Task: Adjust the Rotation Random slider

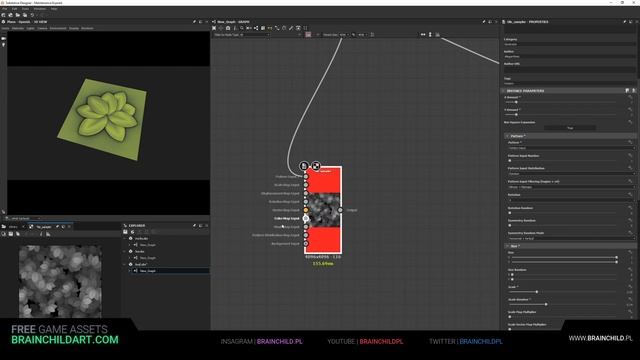Action: [510, 213]
